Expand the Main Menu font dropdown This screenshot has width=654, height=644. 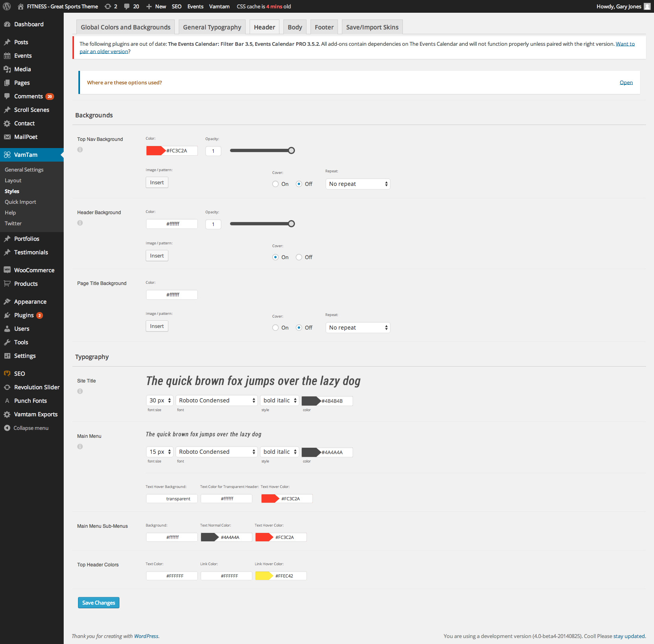217,452
